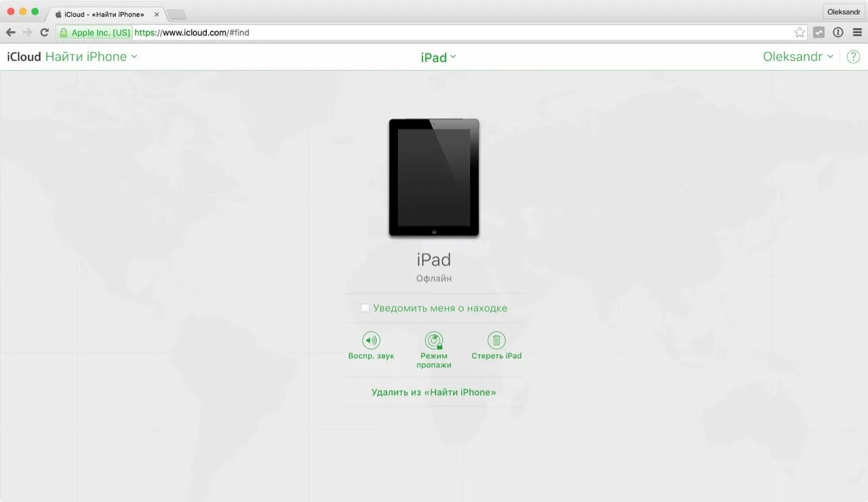The height and width of the screenshot is (502, 868).
Task: Reload the iCloud page
Action: click(x=44, y=32)
